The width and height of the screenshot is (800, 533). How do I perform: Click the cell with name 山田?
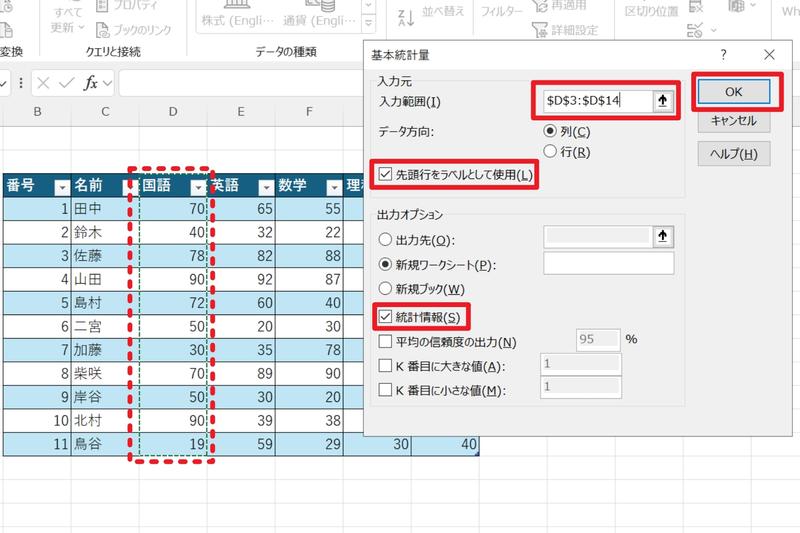tap(105, 279)
